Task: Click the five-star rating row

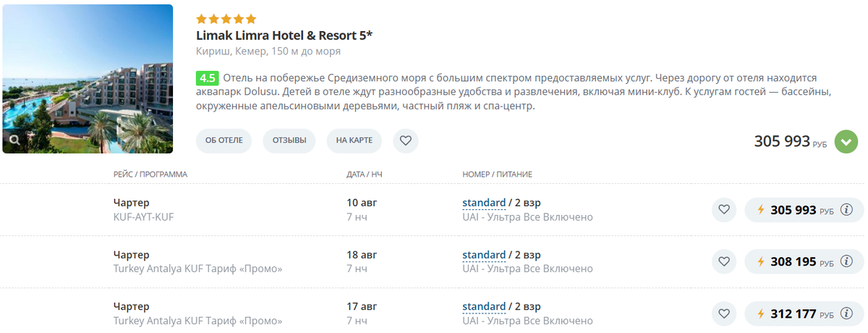Action: [x=226, y=19]
